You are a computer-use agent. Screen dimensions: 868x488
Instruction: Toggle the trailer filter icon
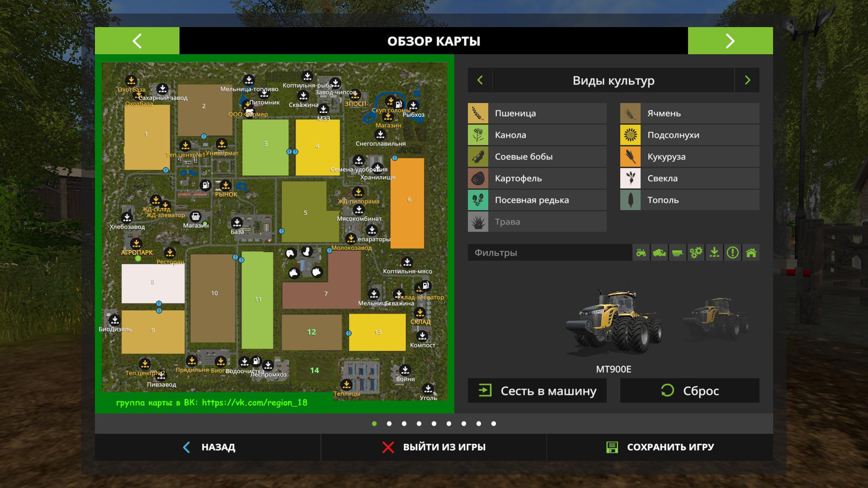pos(678,253)
